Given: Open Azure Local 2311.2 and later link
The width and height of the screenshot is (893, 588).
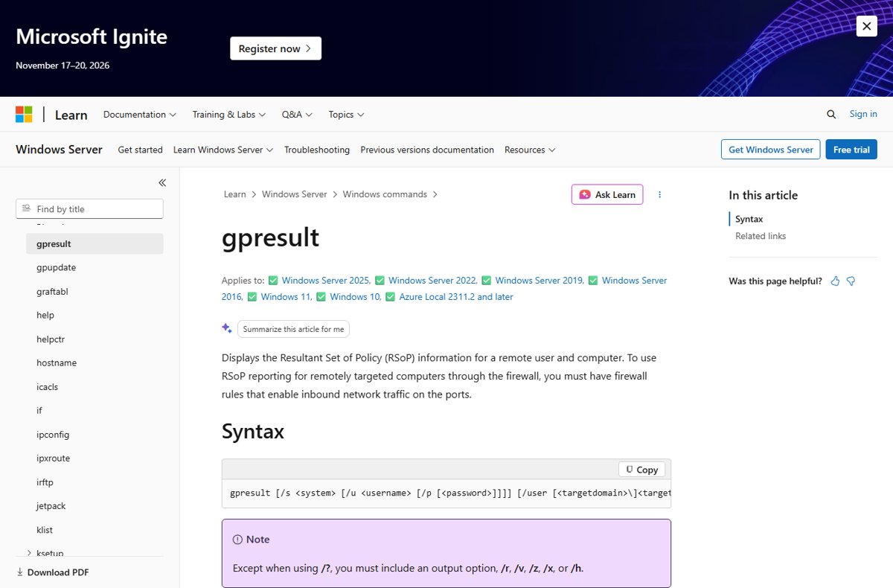Looking at the screenshot, I should (x=456, y=297).
